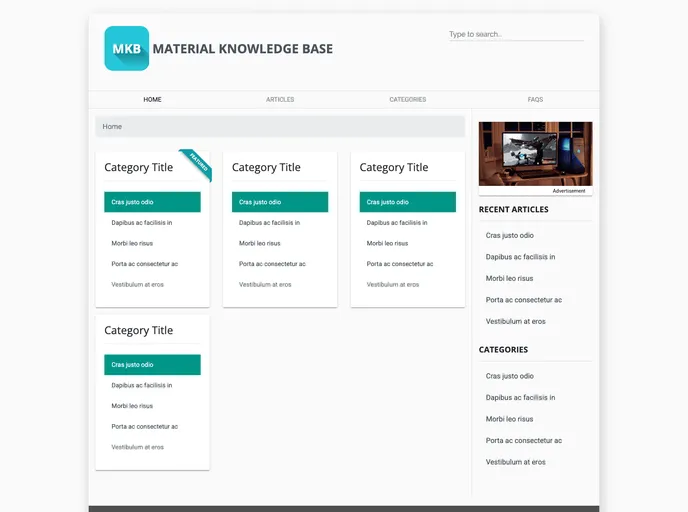Open the featured card's Category Title

(138, 167)
